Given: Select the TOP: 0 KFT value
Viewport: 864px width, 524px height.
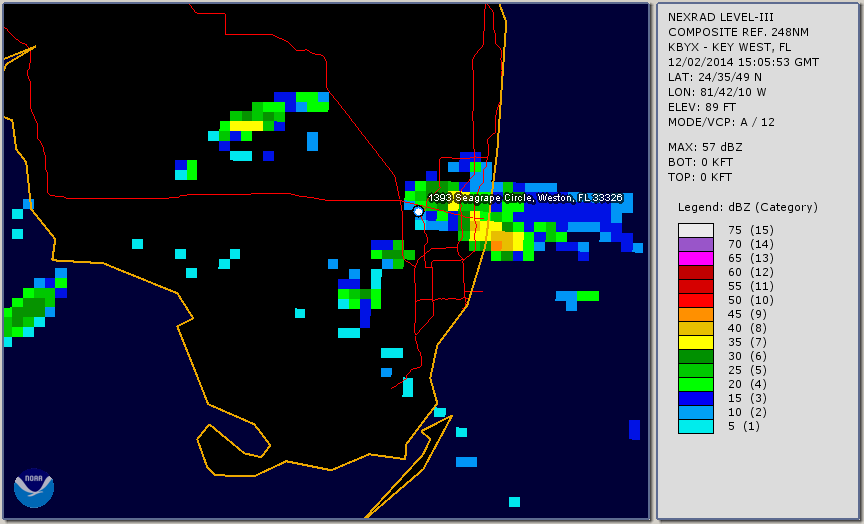Looking at the screenshot, I should pyautogui.click(x=700, y=177).
